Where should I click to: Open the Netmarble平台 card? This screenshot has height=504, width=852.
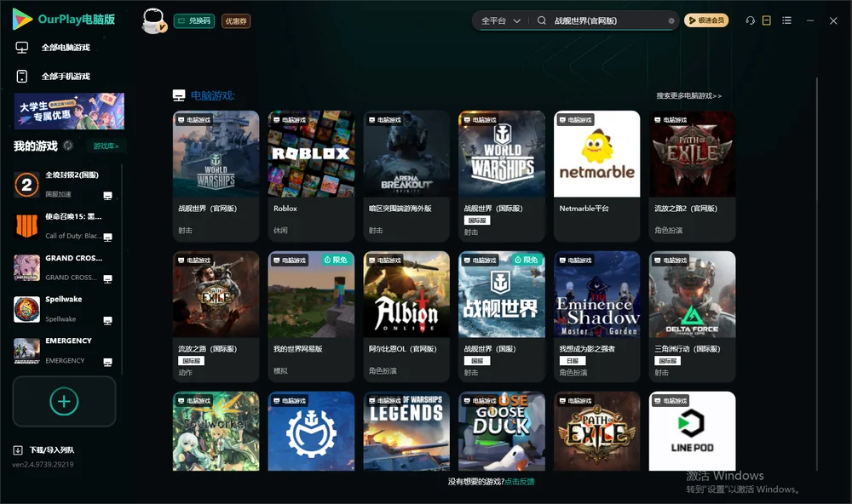click(597, 176)
